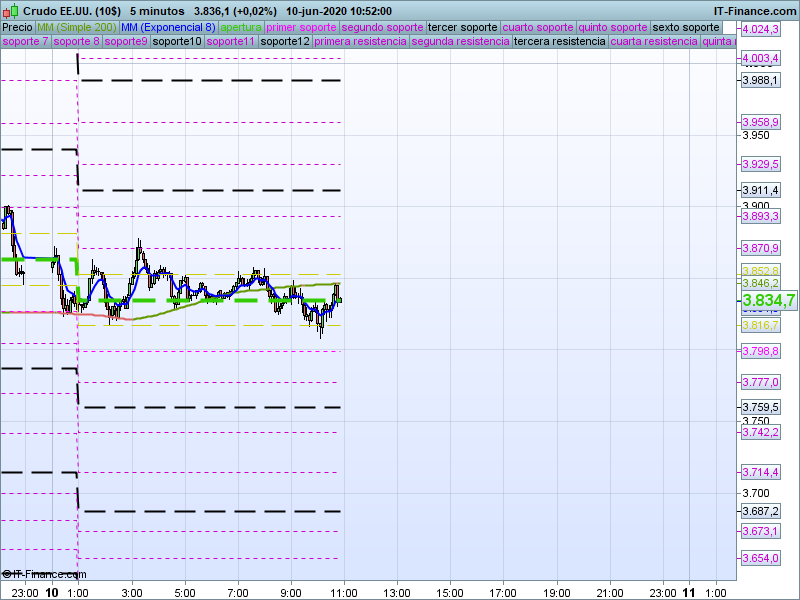
Task: Click the tercera resistencia label
Action: tap(559, 42)
